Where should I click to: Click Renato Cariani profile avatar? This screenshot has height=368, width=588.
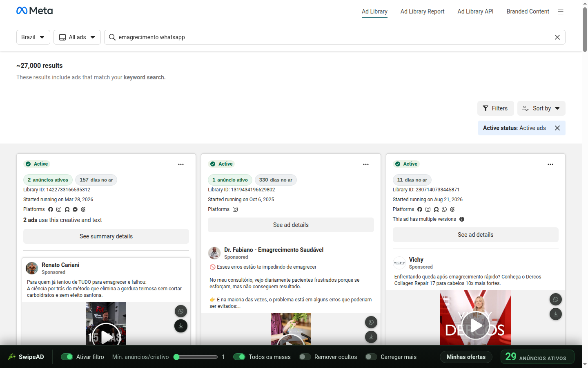point(32,268)
